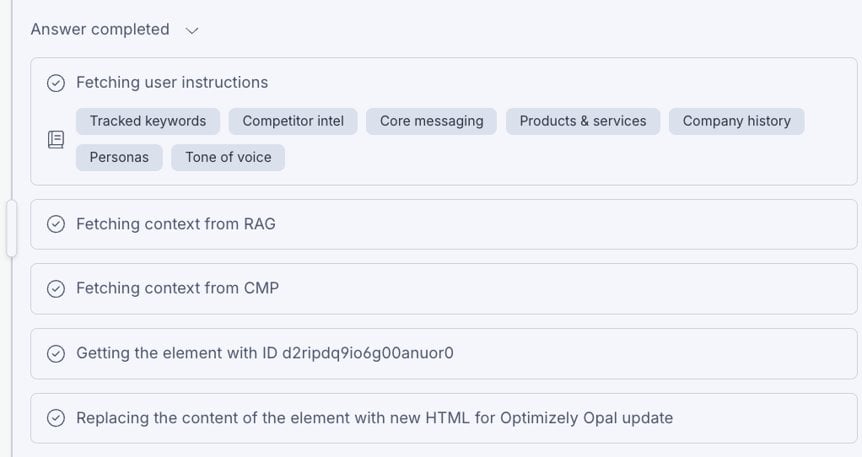Click the check icon beside Fetching context from RAG

56,224
